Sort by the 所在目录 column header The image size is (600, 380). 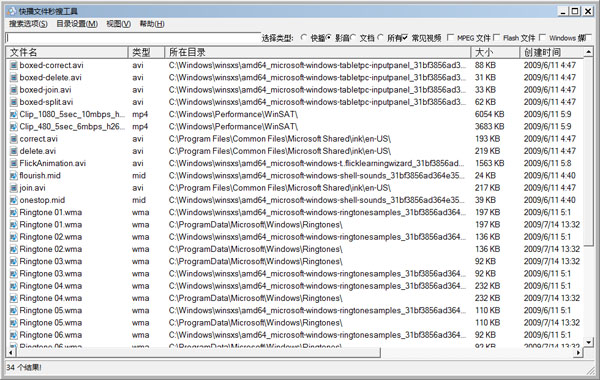pyautogui.click(x=318, y=52)
